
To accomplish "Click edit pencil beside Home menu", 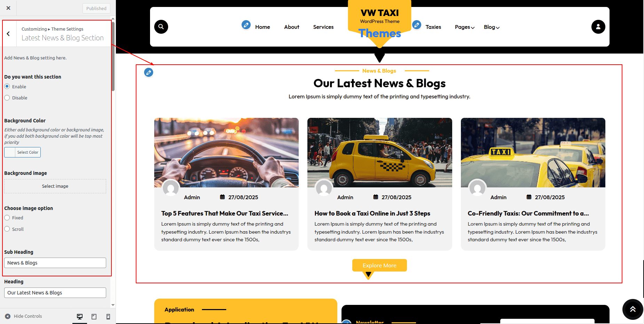I will pos(246,25).
